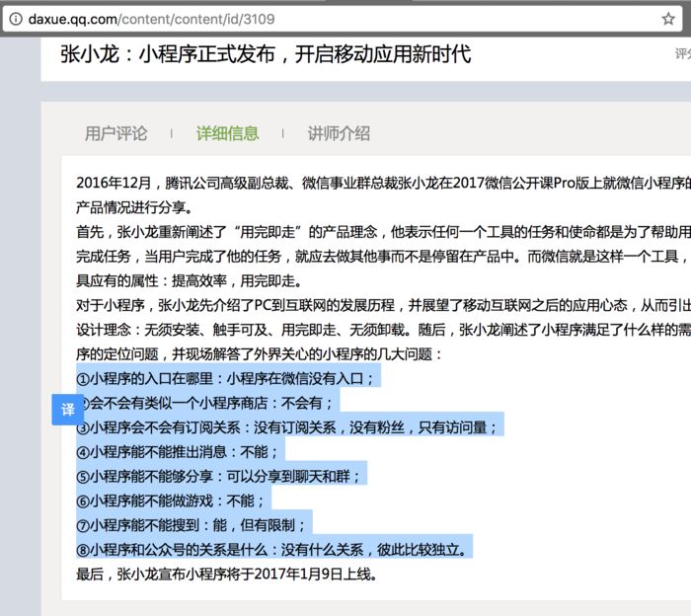
Task: Click the item ⑧小程序和公众号的关系是什么
Action: tap(271, 550)
